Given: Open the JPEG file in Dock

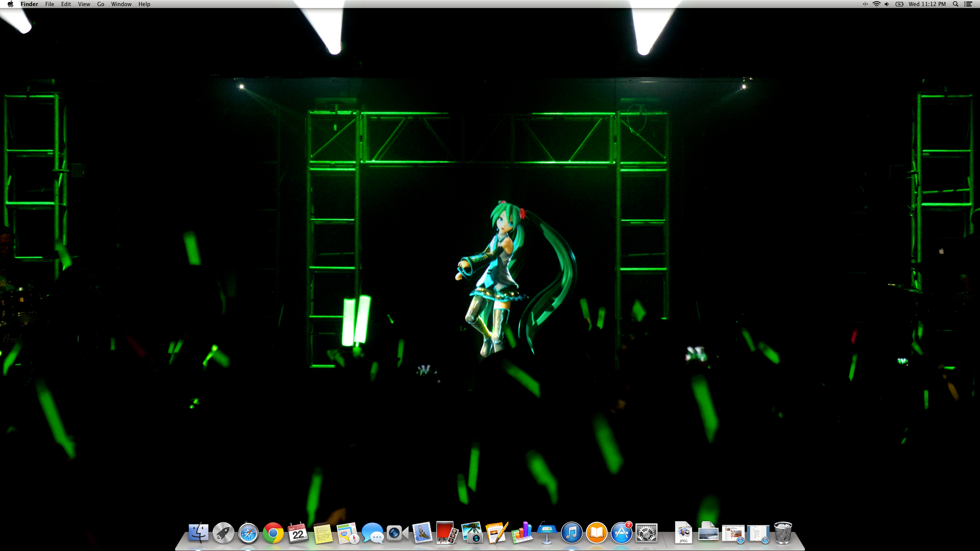Looking at the screenshot, I should coord(683,533).
